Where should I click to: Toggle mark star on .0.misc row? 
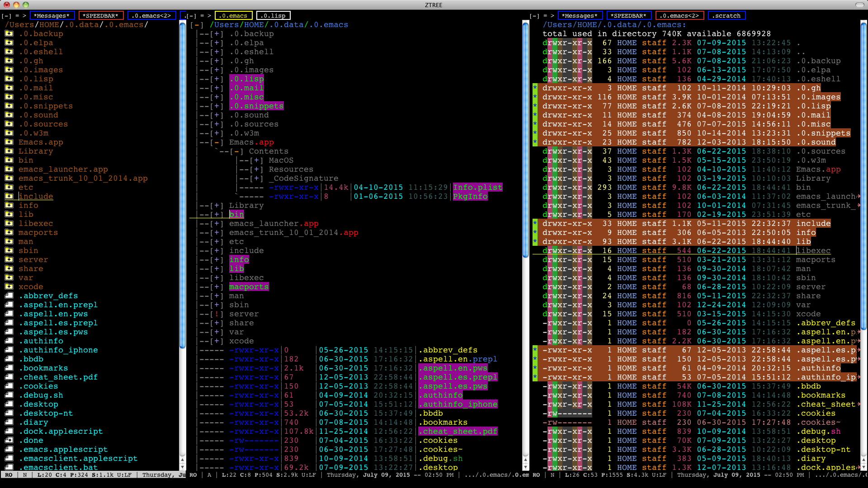point(535,124)
